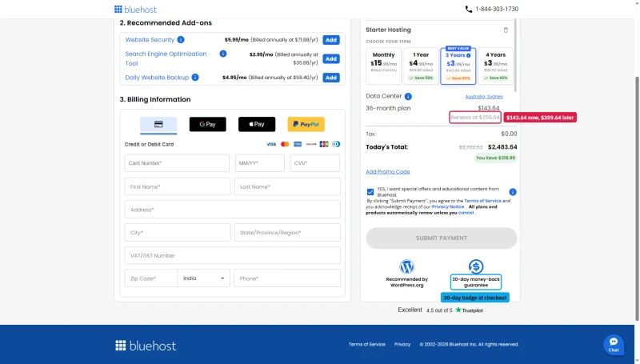Click the Mastercard logo
Image resolution: width=640 pixels, height=364 pixels.
[x=285, y=144]
